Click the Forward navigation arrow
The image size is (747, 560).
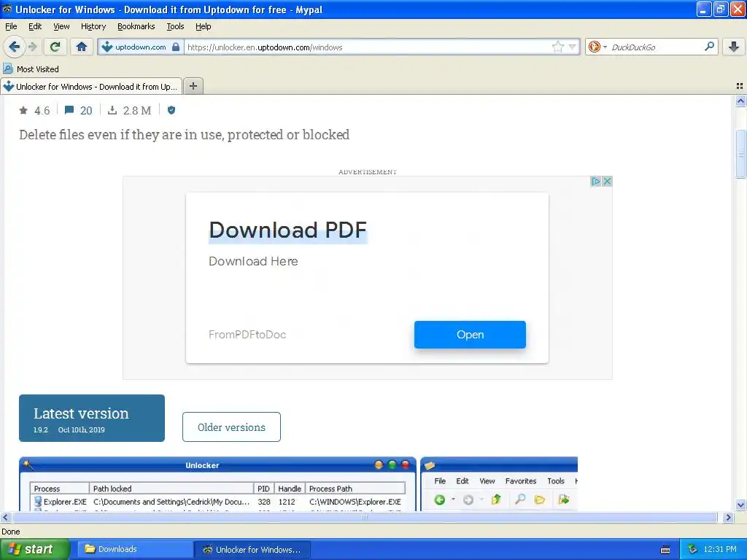[x=32, y=47]
